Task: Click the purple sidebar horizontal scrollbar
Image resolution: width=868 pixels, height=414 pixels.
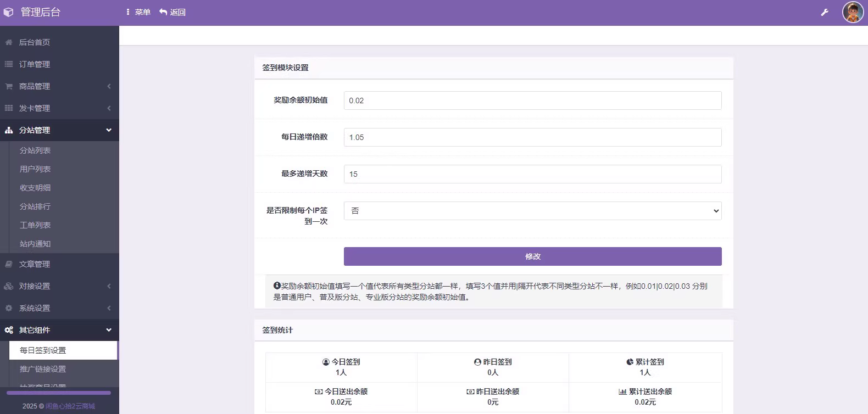Action: coord(59,393)
